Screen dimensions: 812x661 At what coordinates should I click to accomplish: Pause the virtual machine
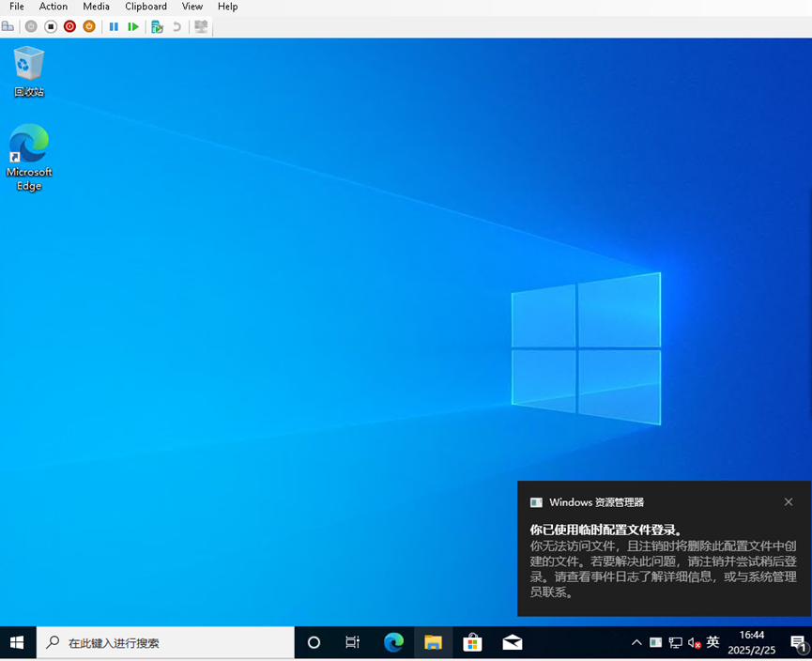tap(114, 26)
